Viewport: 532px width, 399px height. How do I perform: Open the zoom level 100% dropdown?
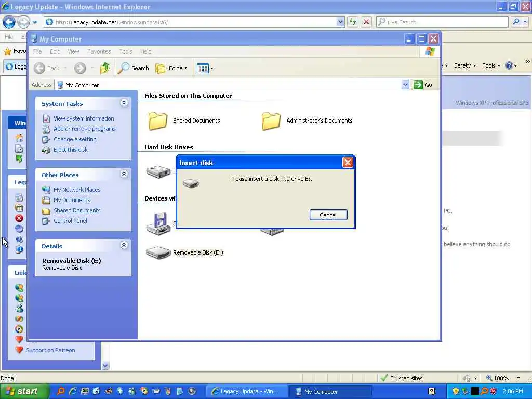(x=518, y=378)
